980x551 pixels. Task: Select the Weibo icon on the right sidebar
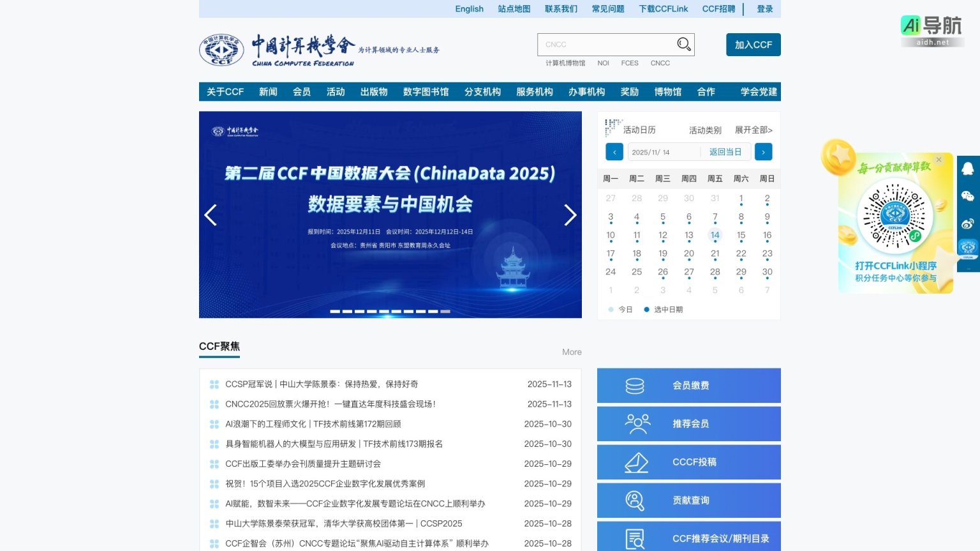[x=969, y=223]
